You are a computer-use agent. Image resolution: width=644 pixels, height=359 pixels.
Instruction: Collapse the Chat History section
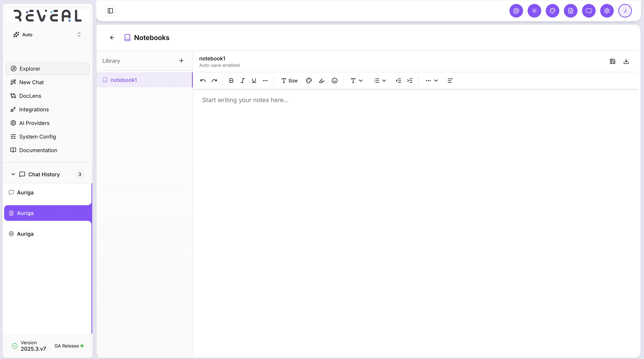(x=13, y=174)
